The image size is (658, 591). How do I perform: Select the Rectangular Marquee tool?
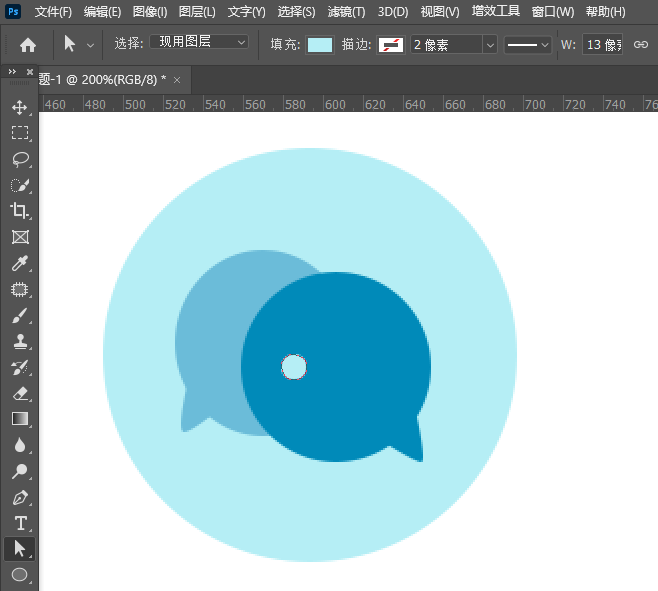[x=19, y=133]
